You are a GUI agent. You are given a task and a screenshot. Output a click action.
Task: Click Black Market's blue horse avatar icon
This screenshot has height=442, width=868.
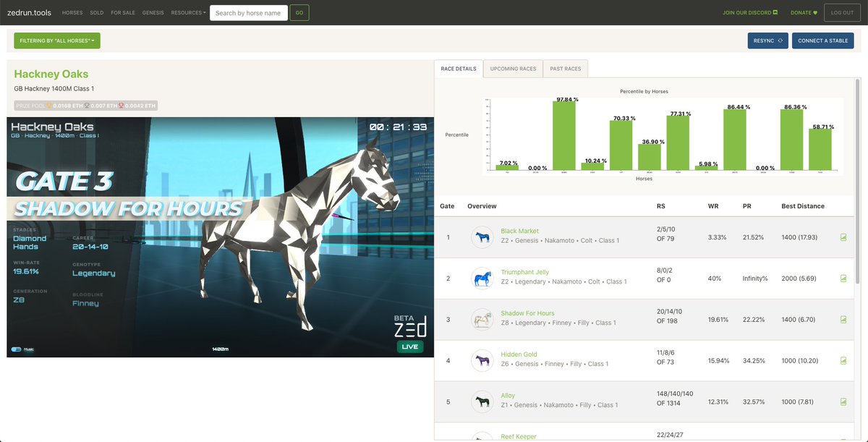[482, 237]
